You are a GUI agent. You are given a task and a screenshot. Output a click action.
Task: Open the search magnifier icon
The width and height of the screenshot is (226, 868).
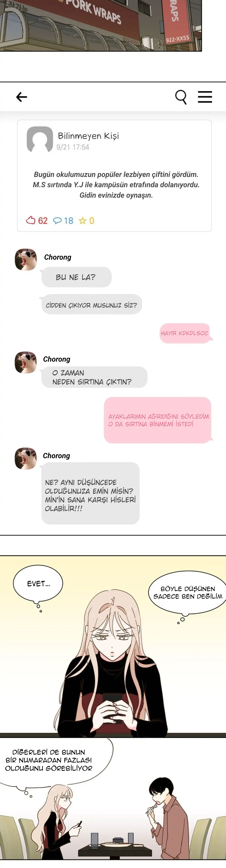pyautogui.click(x=181, y=97)
